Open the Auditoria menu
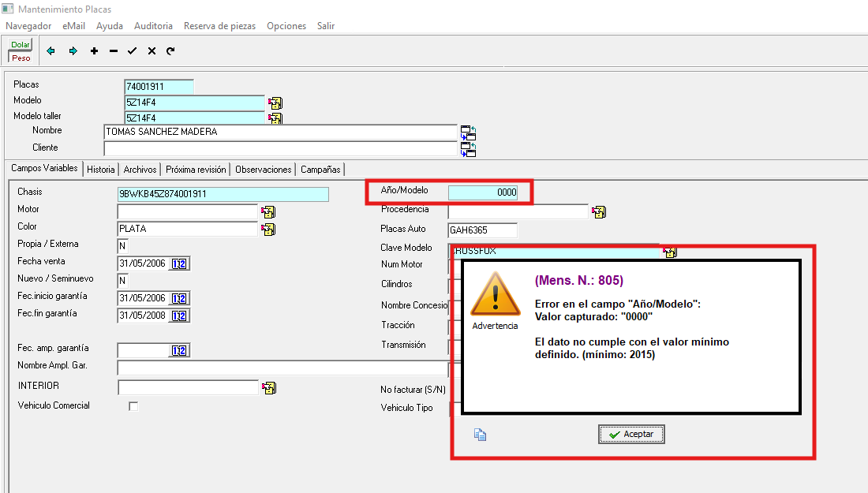The width and height of the screenshot is (868, 493). coord(153,26)
